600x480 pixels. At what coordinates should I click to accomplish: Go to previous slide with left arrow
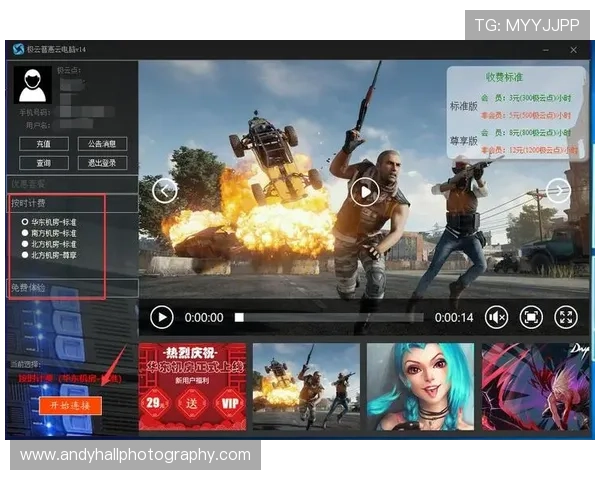[x=165, y=190]
